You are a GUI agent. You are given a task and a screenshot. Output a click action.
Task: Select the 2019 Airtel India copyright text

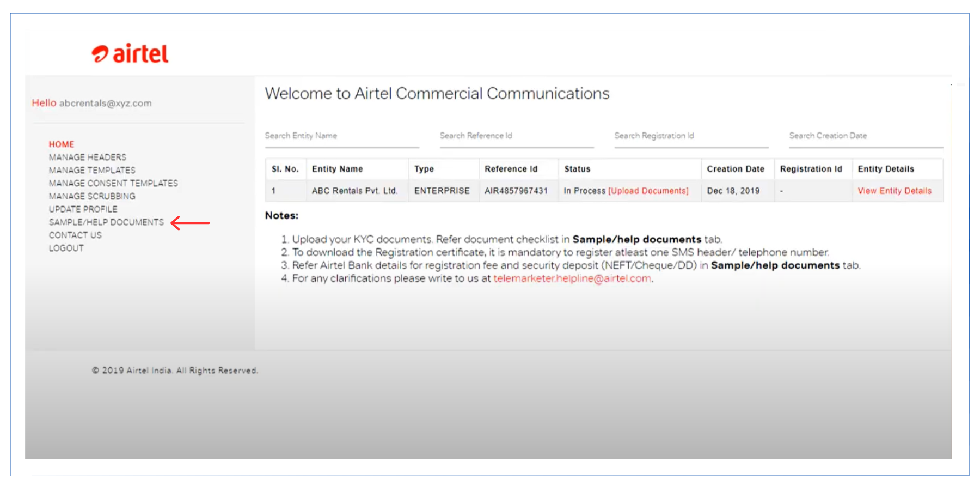(175, 371)
